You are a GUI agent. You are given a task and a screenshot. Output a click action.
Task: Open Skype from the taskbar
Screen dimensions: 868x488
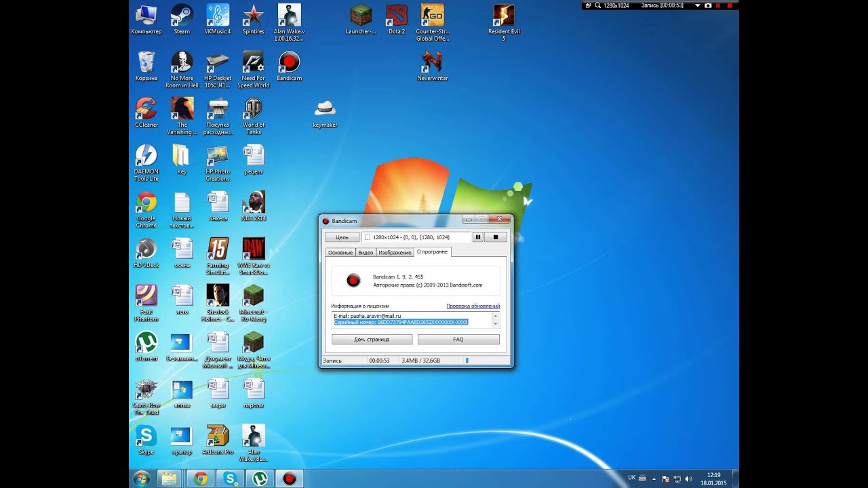tap(231, 479)
